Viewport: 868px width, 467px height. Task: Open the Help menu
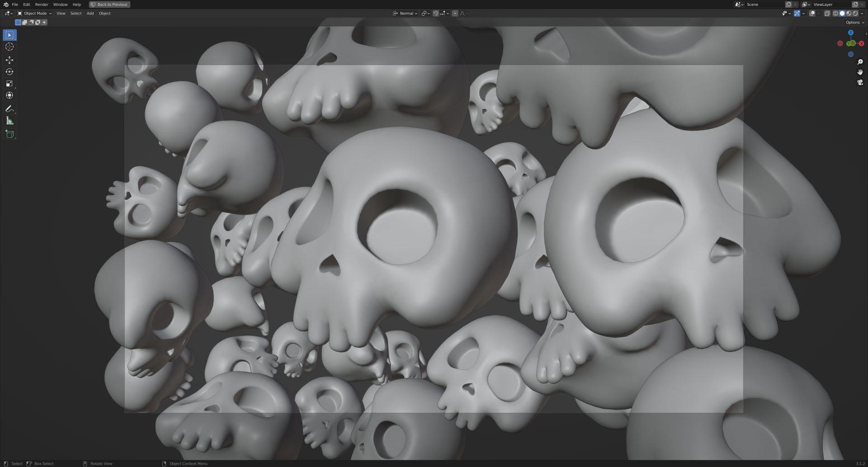click(x=77, y=5)
